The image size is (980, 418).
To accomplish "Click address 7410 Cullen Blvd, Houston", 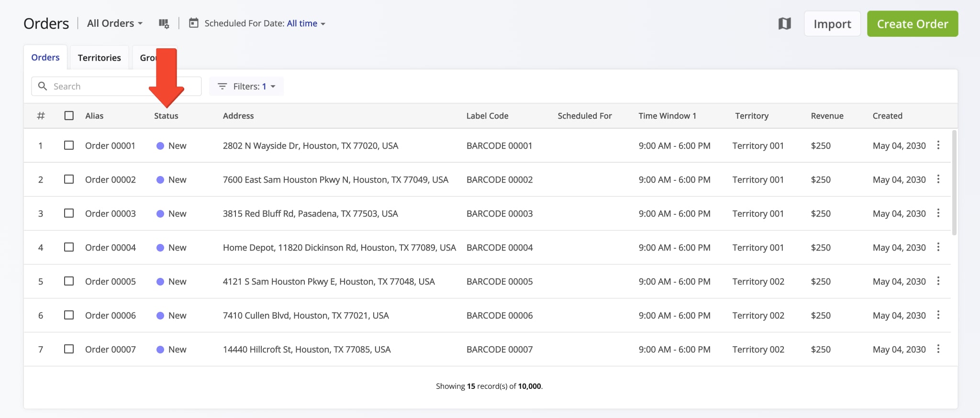I will (x=306, y=316).
